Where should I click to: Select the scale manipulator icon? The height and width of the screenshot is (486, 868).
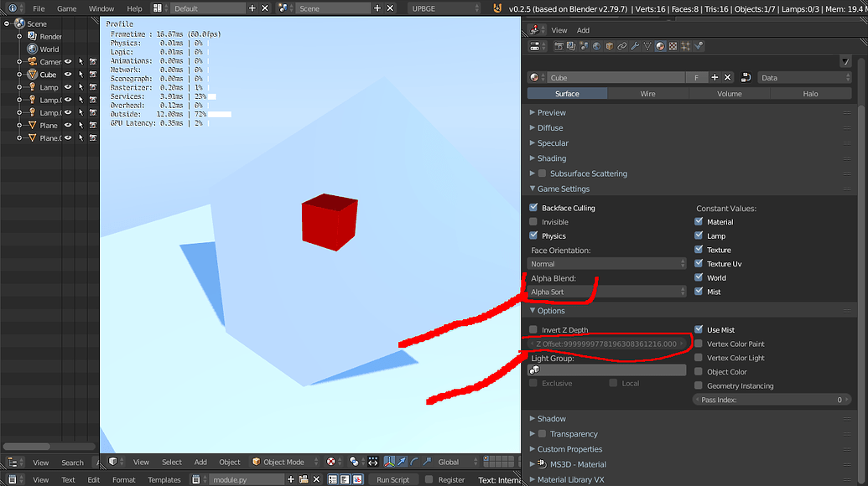(x=428, y=462)
